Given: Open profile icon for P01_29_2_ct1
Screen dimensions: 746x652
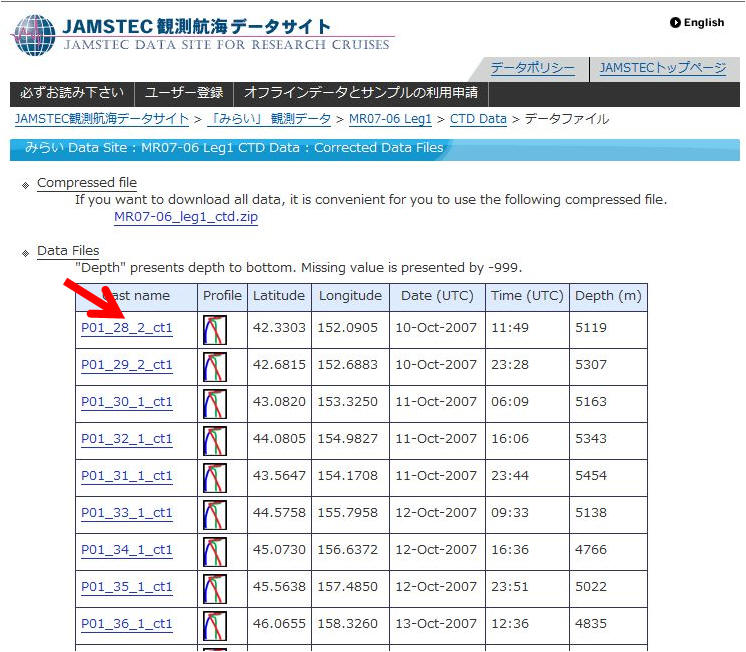Looking at the screenshot, I should [215, 366].
